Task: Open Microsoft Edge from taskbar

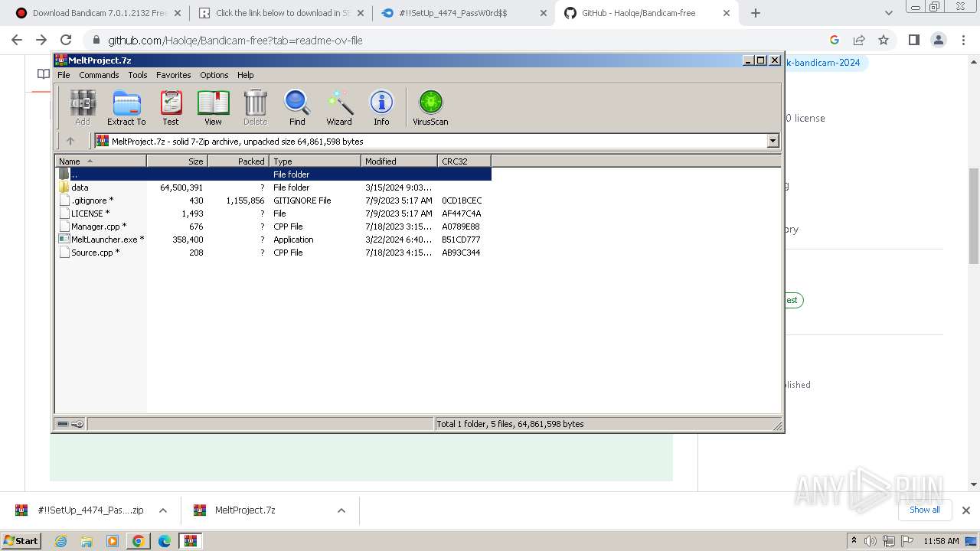Action: pyautogui.click(x=165, y=541)
